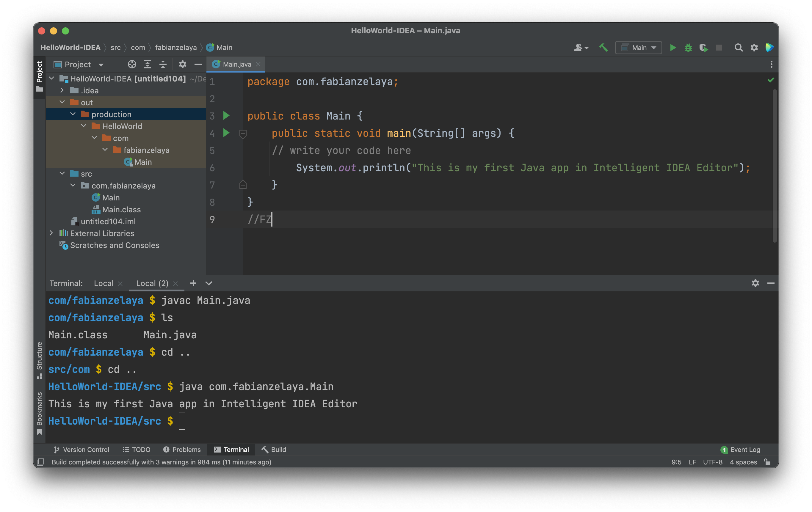Open the Problems tool window tab
Viewport: 812px width, 512px height.
tap(182, 450)
